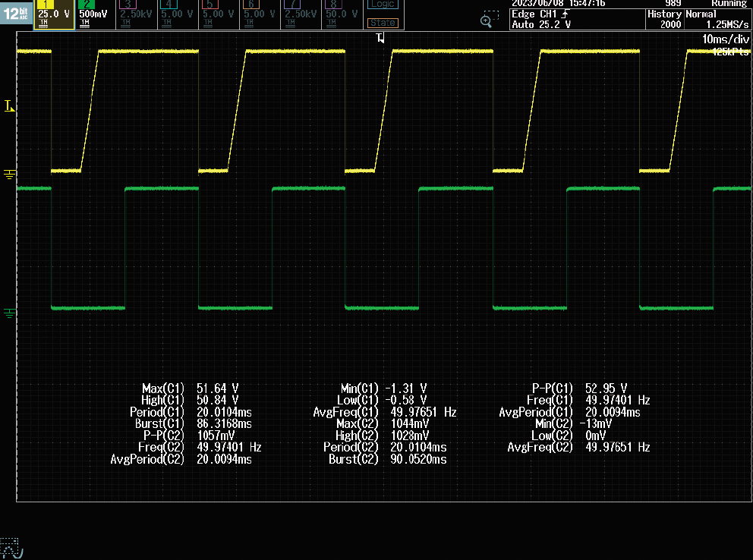Viewport: 753px width, 560px height.
Task: Enable channel 7 at 2.50kV
Action: click(301, 14)
